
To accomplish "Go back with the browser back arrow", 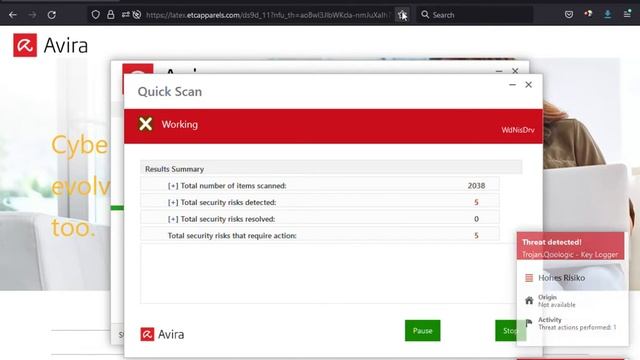I will 13,15.
